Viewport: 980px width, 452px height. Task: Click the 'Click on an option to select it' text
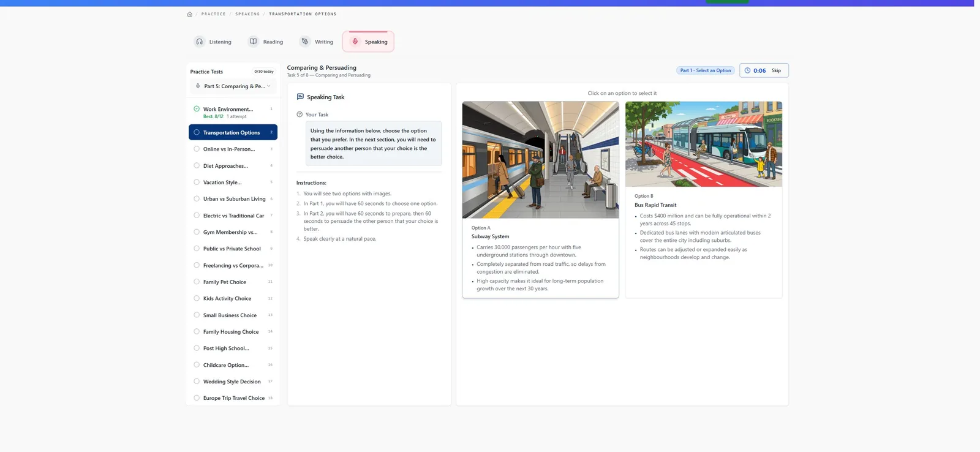coord(622,93)
